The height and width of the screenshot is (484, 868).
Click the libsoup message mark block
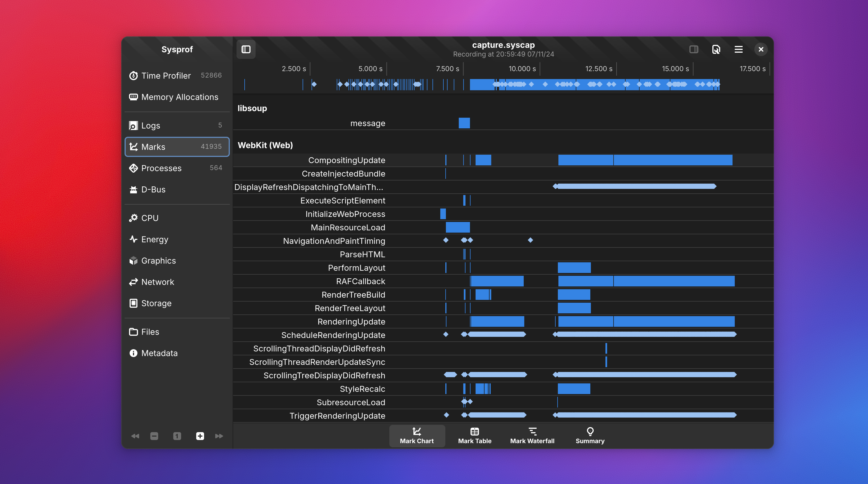point(464,123)
